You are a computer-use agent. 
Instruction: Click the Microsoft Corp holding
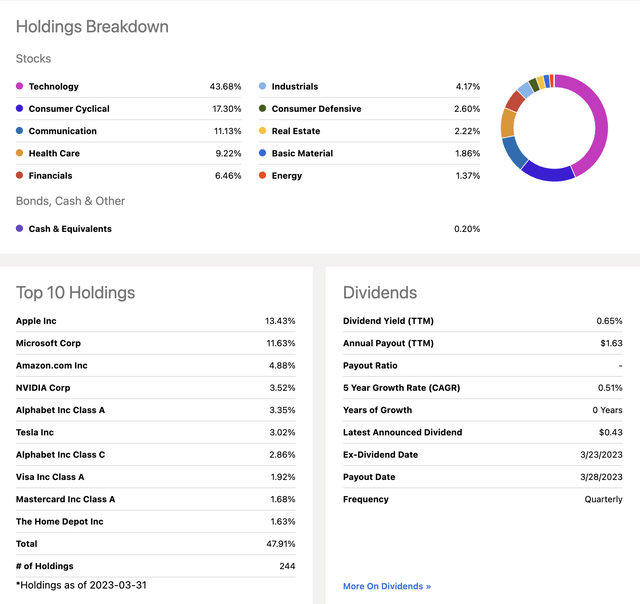point(48,343)
